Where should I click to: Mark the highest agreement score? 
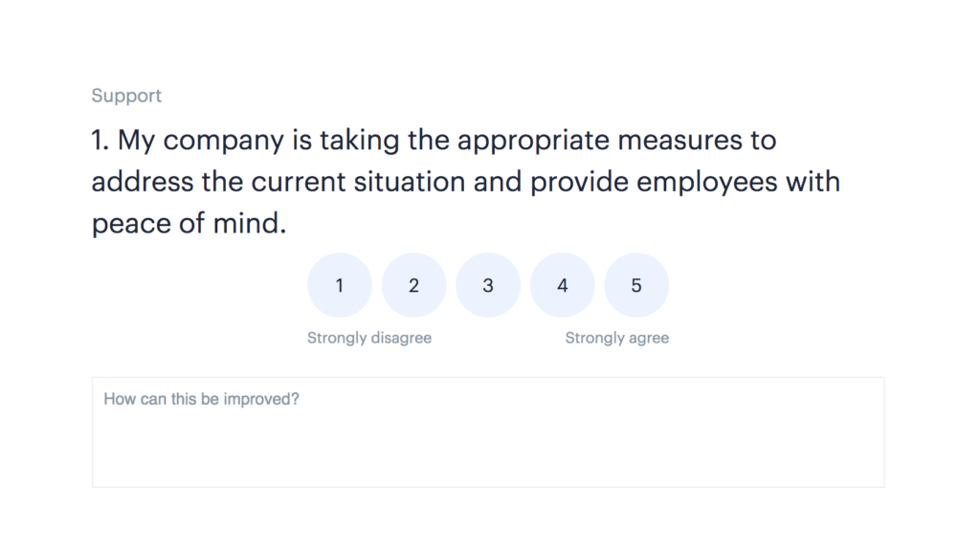click(636, 285)
